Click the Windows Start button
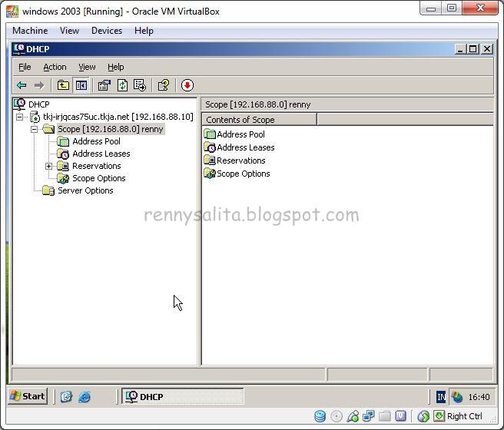 pos(28,396)
